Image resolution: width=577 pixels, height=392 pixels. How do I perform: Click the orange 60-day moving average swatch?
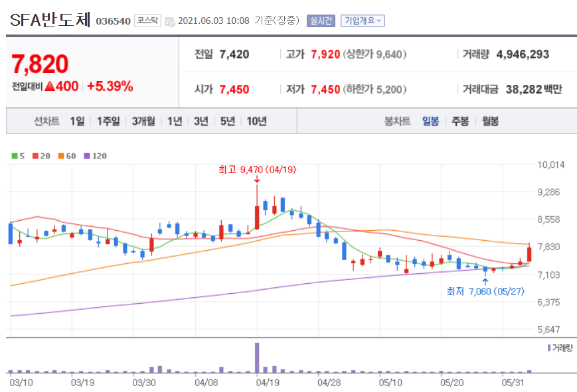(x=61, y=156)
